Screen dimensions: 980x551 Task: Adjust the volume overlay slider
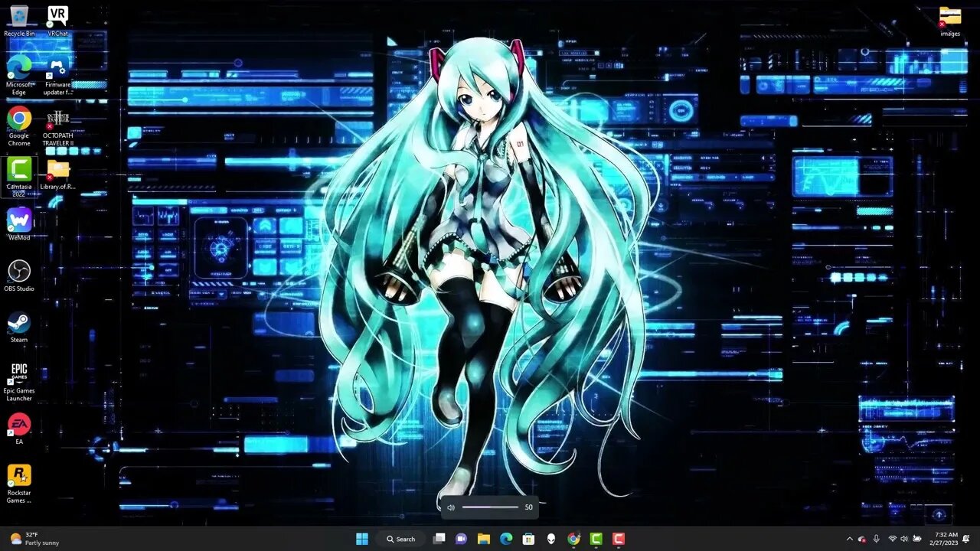[x=490, y=507]
